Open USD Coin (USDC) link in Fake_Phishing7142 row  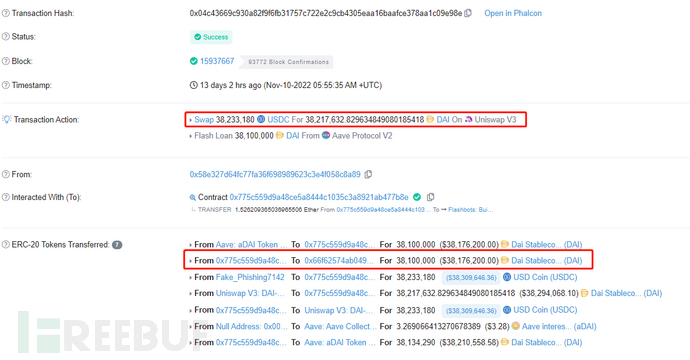coord(545,277)
